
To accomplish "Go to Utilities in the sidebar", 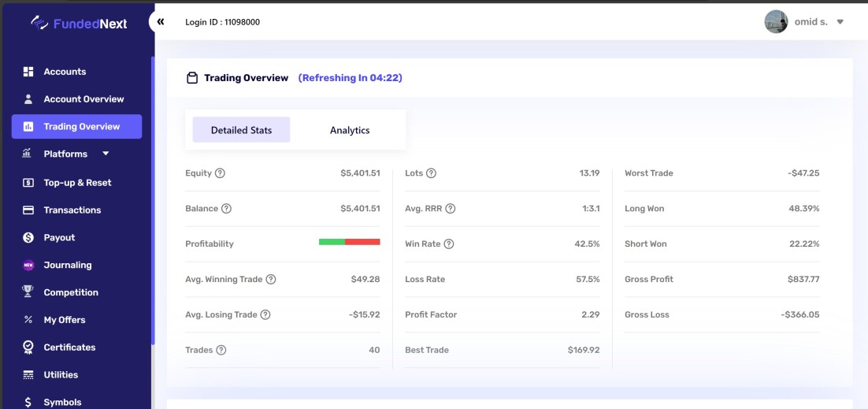I will pos(61,375).
